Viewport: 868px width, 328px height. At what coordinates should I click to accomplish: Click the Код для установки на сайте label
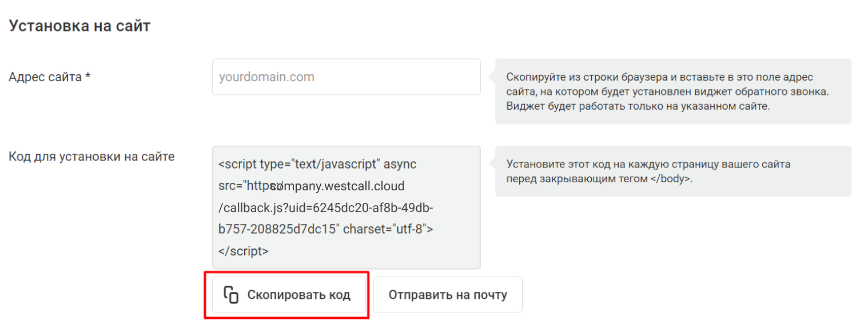(x=91, y=156)
